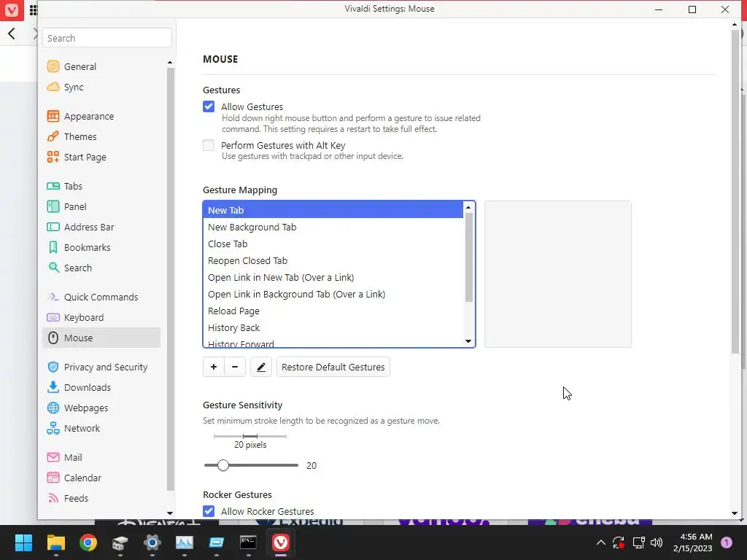Screen dimensions: 747x560
Task: Select Reopen Closed Tab gesture
Action: tap(333, 260)
